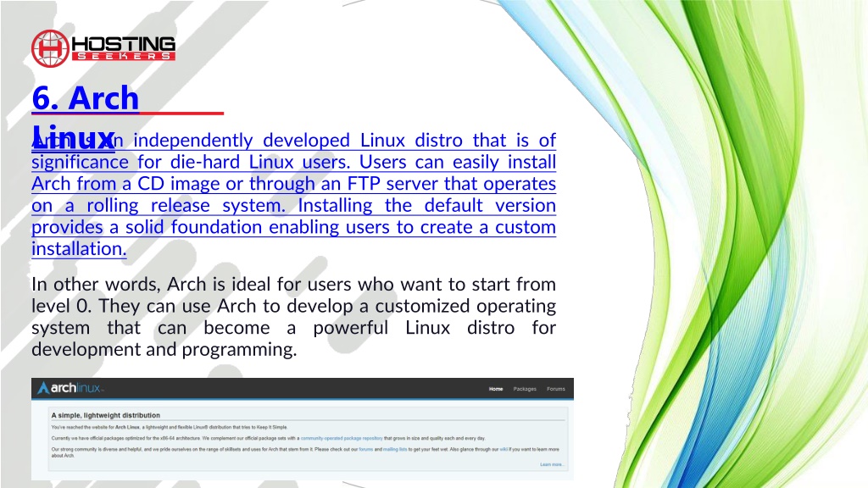Screen dimensions: 868x488
Task: Click the Arch Linux logo in the screenshot
Action: (70, 388)
